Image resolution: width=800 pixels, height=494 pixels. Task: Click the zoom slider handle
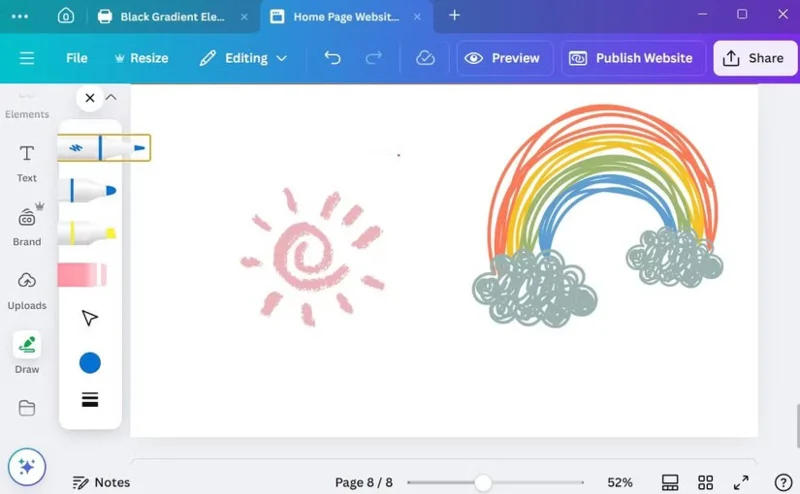point(483,482)
